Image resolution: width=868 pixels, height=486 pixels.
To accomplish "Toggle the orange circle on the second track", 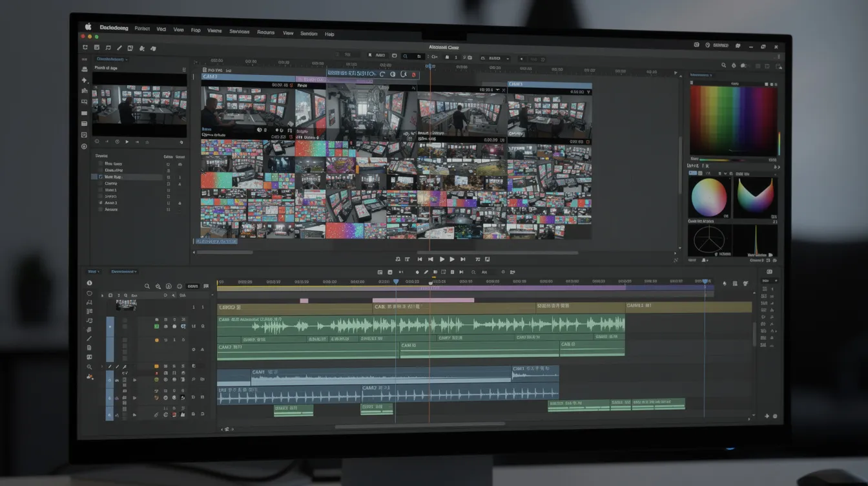I will pos(156,339).
